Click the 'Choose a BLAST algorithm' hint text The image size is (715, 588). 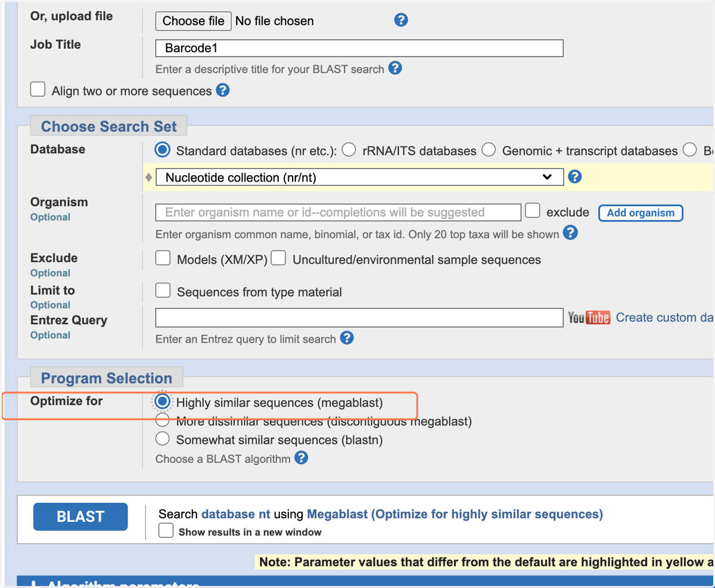coord(223,459)
